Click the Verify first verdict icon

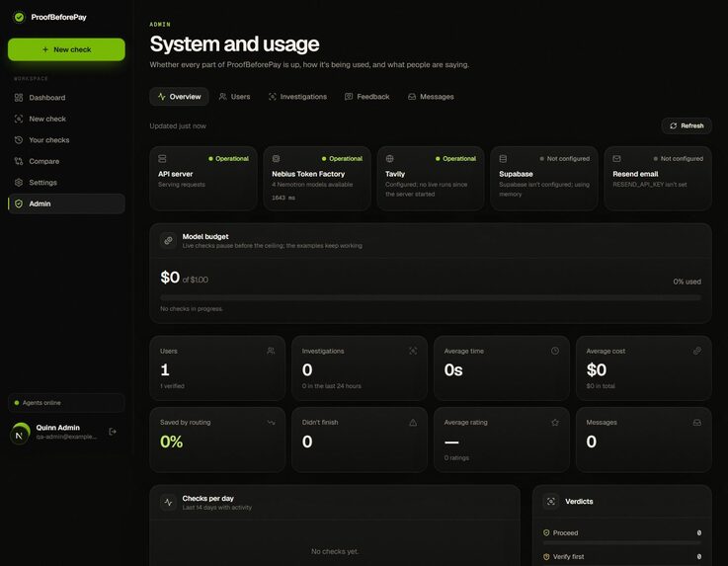point(546,557)
